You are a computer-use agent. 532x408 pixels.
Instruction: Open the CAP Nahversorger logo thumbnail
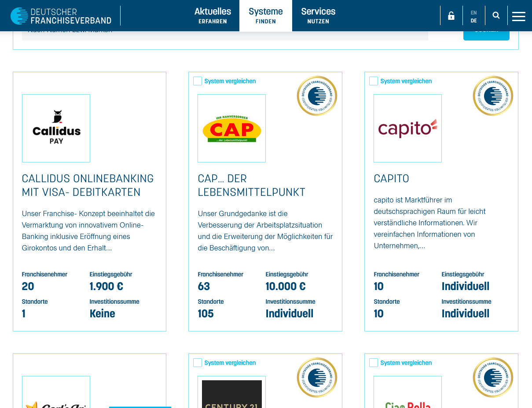[231, 128]
